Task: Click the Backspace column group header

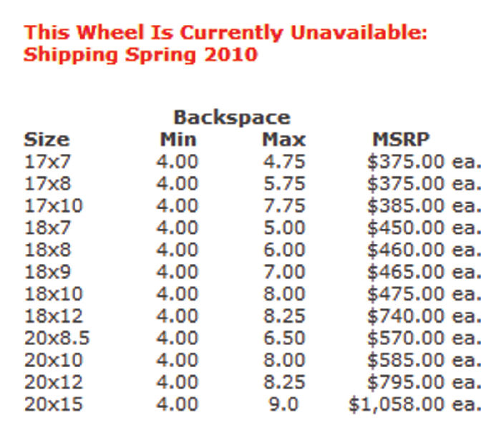Action: tap(232, 117)
